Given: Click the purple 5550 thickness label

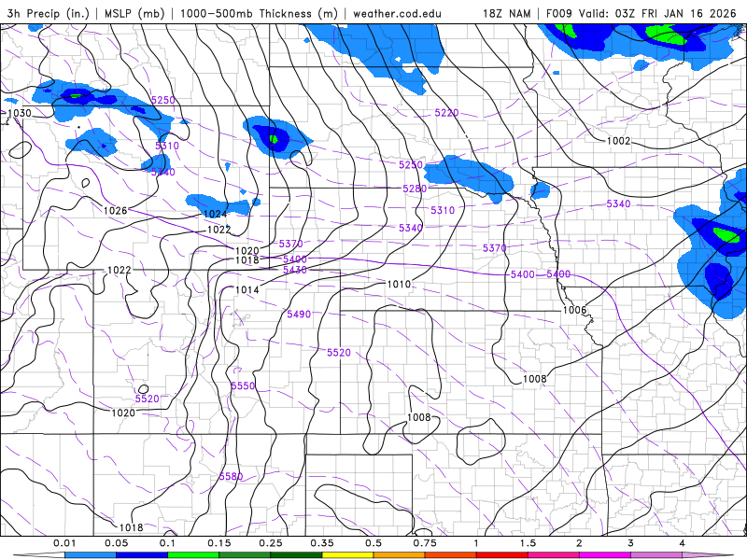Looking at the screenshot, I should pos(243,385).
